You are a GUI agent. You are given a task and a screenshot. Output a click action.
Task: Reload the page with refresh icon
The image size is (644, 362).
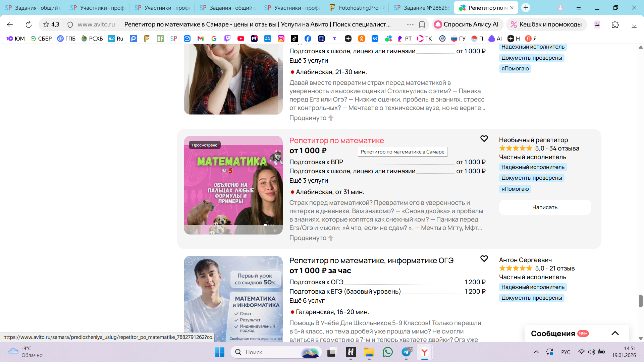pos(29,24)
